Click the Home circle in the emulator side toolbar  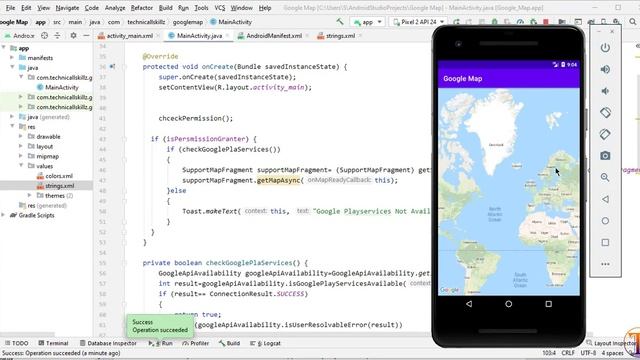[605, 221]
